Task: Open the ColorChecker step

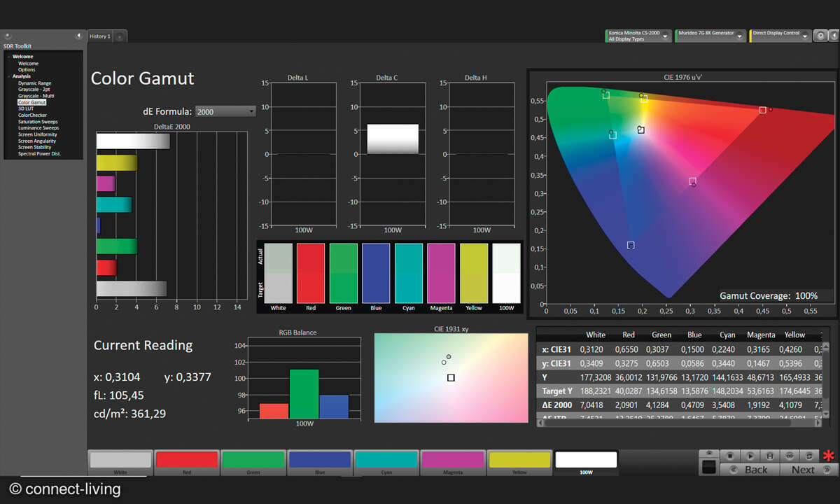Action: tap(32, 115)
